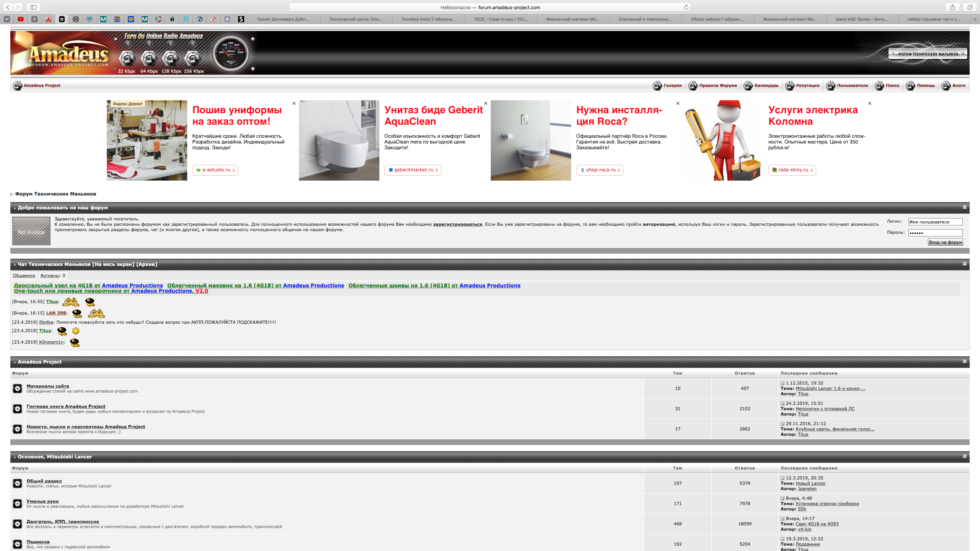Image resolution: width=980 pixels, height=551 pixels.
Task: Collapse the Чат Технических Маньяков section
Action: [x=964, y=264]
